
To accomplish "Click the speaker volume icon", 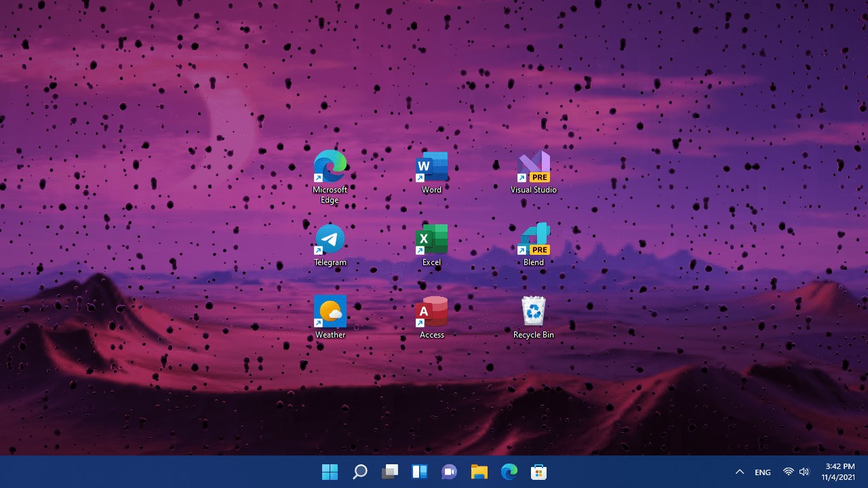I will 804,472.
